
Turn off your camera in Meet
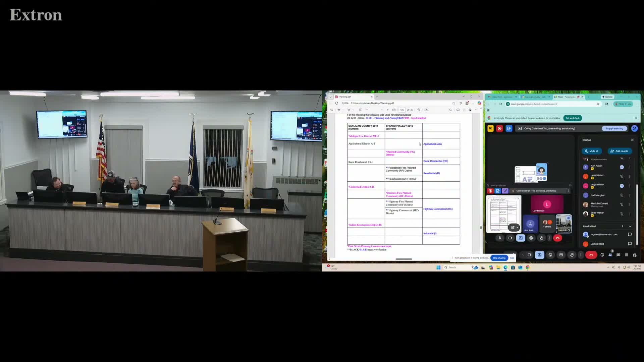530,255
